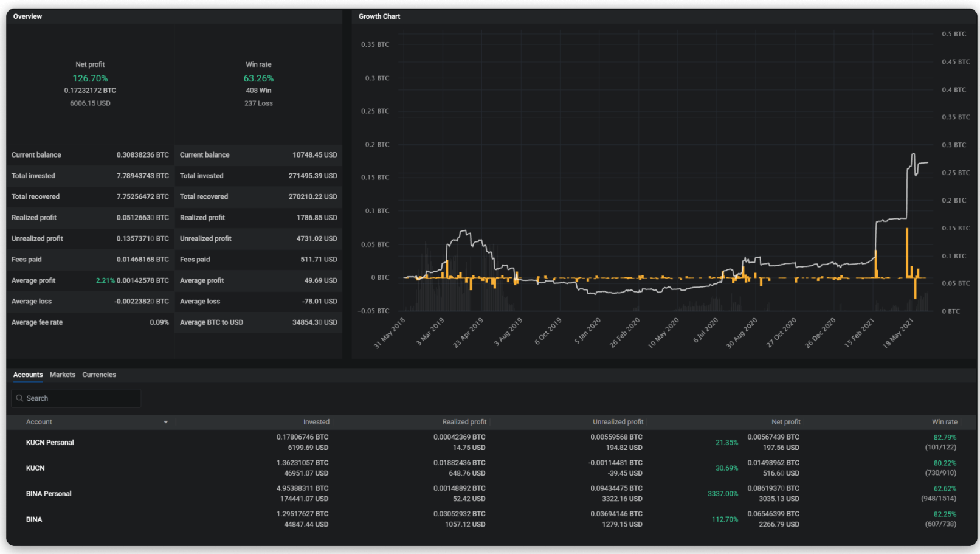This screenshot has width=980, height=554.
Task: Click the Win rate column header
Action: 944,422
